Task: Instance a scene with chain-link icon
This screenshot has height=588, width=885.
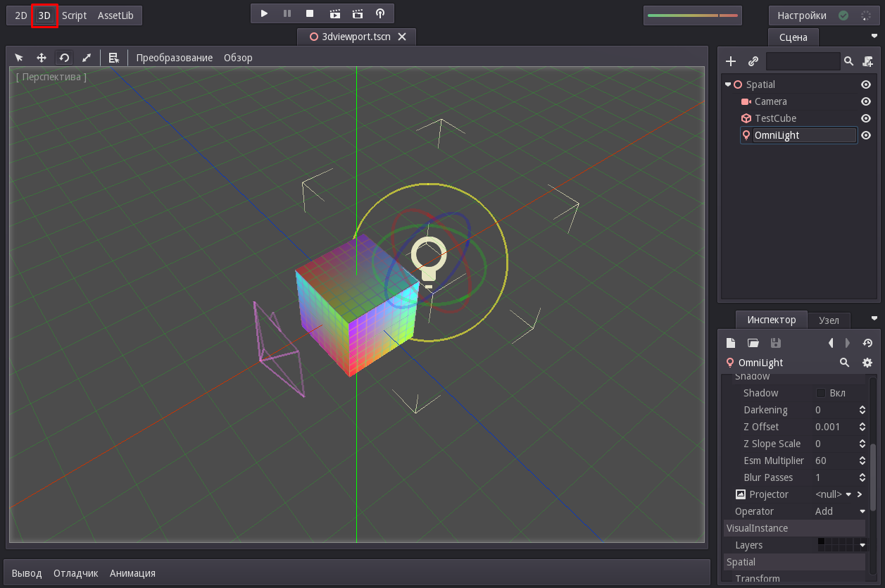Action: (753, 61)
